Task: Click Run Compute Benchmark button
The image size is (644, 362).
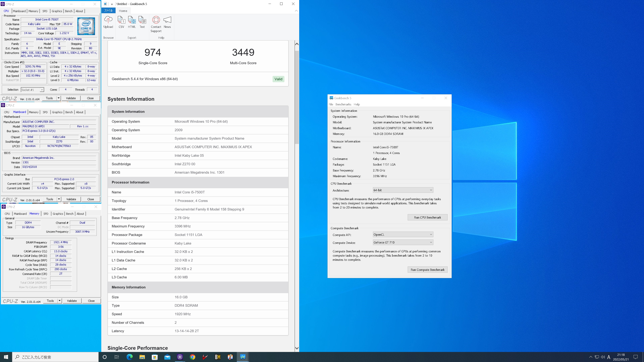Action: click(x=427, y=269)
